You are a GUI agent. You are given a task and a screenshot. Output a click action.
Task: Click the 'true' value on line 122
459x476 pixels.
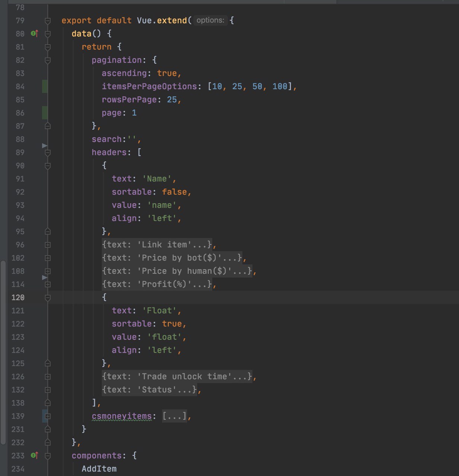pos(171,324)
